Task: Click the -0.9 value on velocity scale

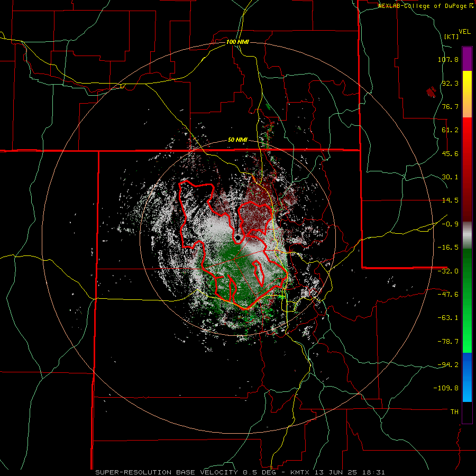Action: tap(450, 224)
